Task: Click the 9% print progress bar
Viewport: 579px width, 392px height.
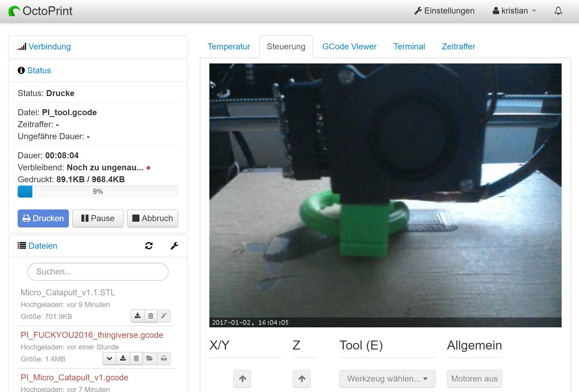Action: 98,192
